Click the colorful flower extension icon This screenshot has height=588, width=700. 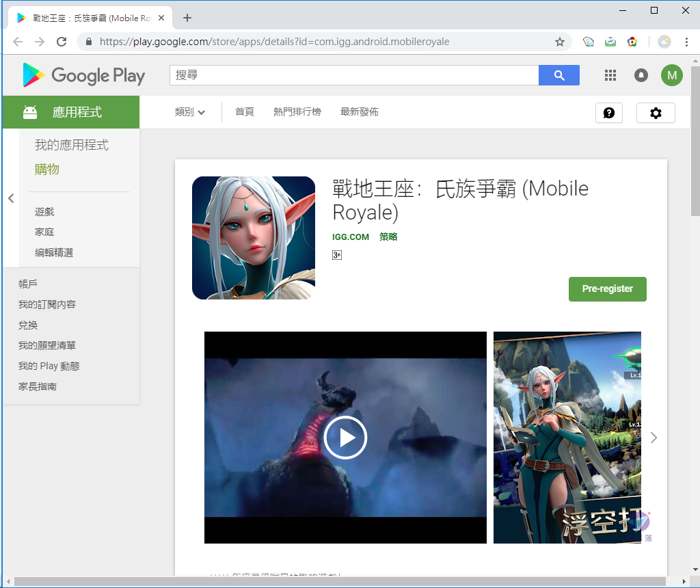[x=632, y=42]
